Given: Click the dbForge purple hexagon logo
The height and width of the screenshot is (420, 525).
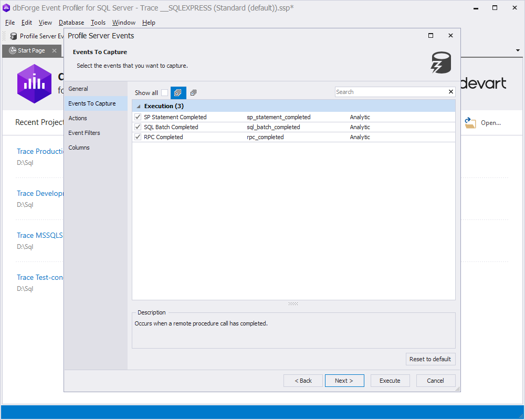Looking at the screenshot, I should (x=34, y=83).
